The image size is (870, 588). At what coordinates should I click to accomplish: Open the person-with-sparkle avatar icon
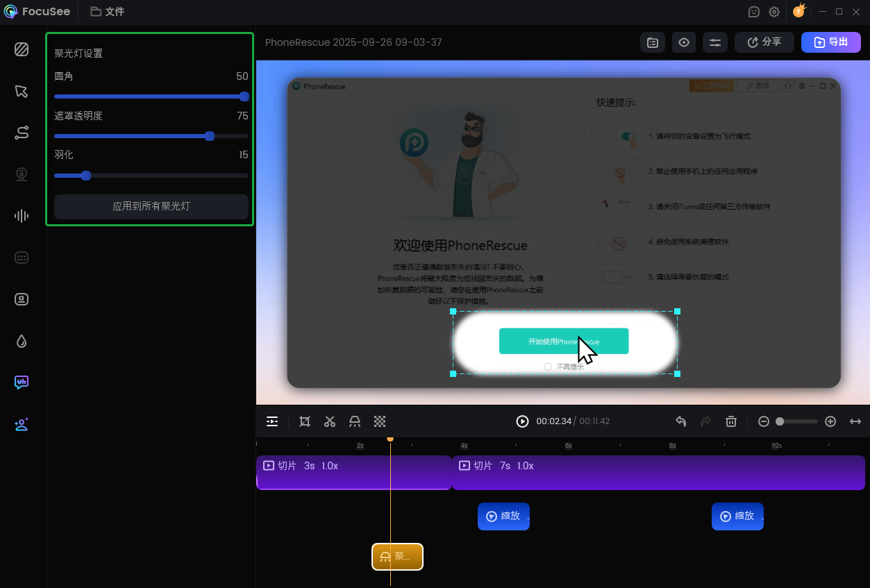pyautogui.click(x=22, y=424)
